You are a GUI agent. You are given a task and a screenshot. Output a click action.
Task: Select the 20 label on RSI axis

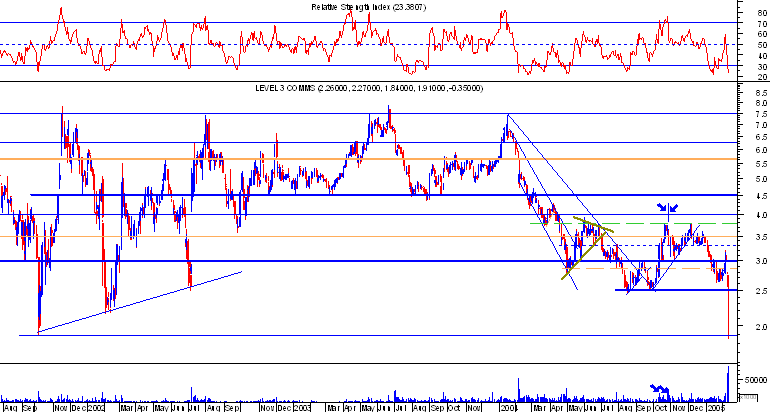[x=762, y=77]
